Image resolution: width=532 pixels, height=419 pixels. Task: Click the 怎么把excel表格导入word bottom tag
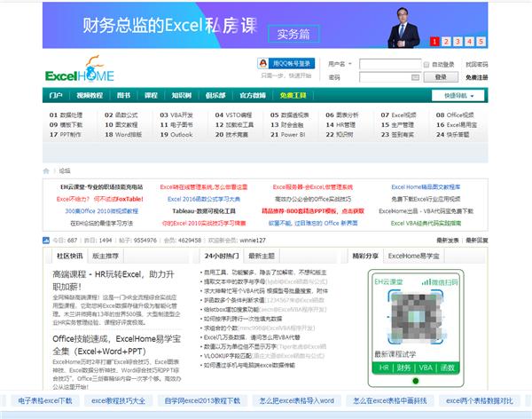pos(297,400)
